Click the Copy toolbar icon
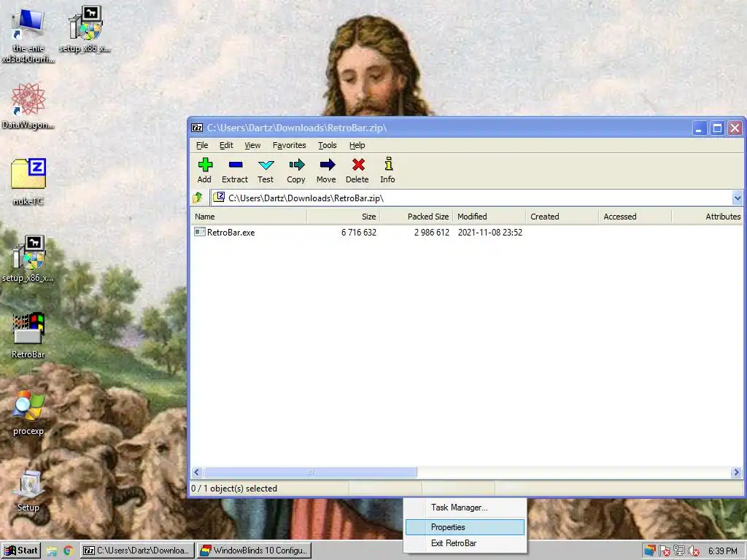 [x=296, y=165]
